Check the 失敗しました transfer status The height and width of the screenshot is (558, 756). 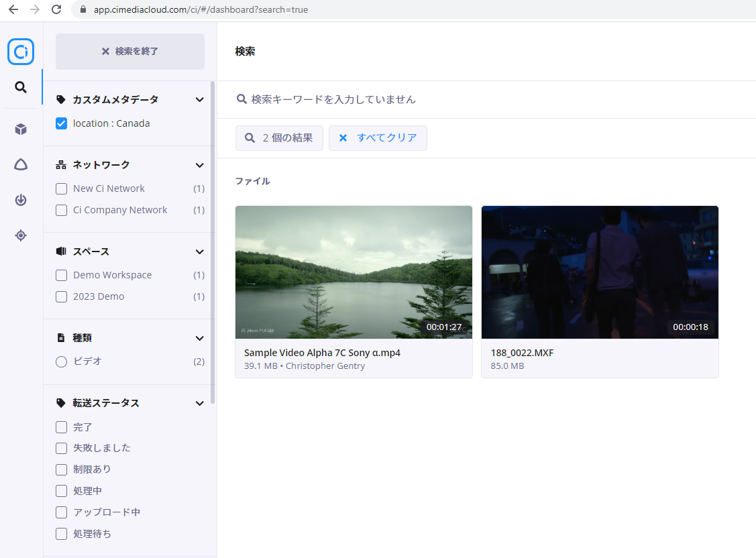tap(61, 448)
